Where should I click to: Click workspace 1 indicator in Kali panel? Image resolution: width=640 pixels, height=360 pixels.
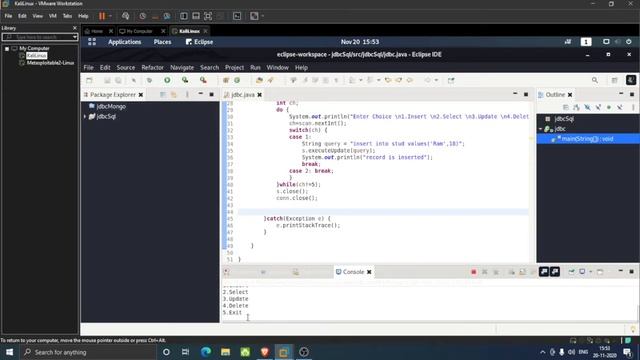[x=586, y=42]
